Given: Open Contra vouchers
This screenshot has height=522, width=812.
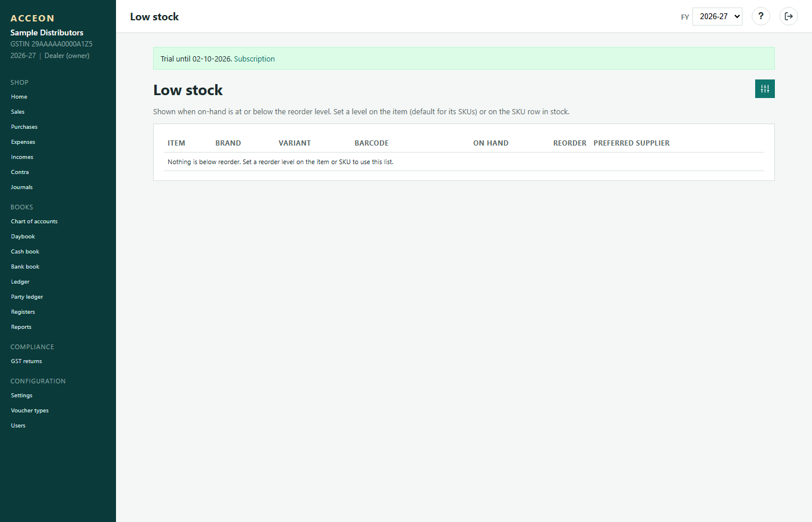Looking at the screenshot, I should pyautogui.click(x=20, y=172).
